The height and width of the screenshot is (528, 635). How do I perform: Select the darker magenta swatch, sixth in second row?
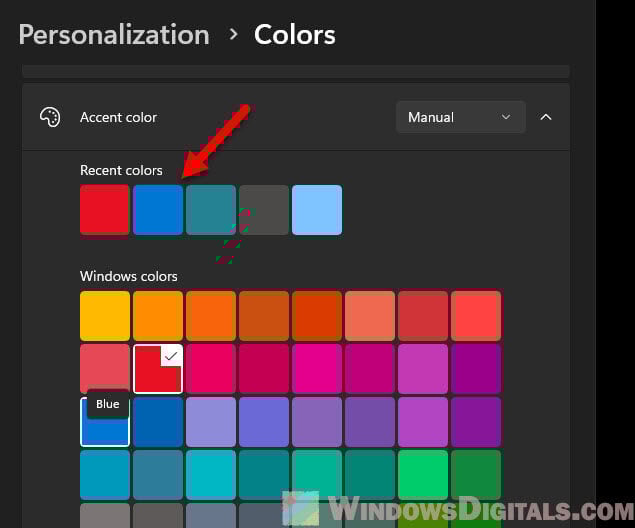370,369
